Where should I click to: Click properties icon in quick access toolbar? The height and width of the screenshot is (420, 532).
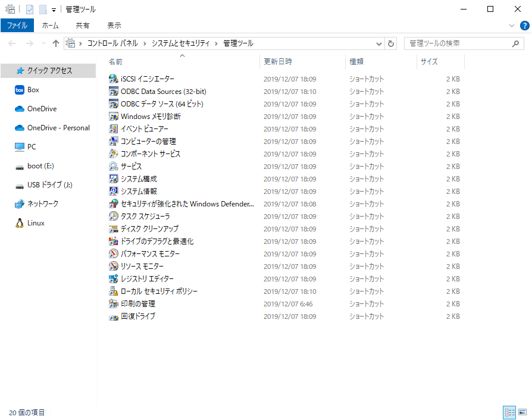click(x=30, y=10)
